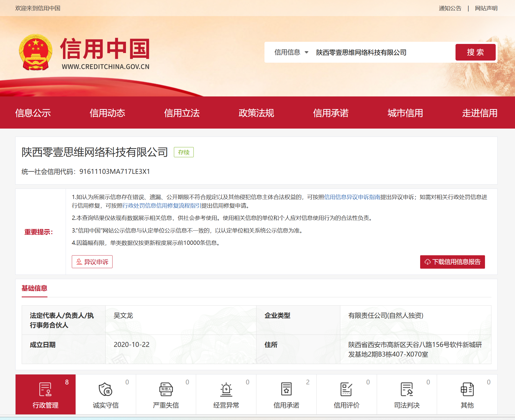
Task: Switch to the 基础信息 tab
Action: [x=34, y=288]
